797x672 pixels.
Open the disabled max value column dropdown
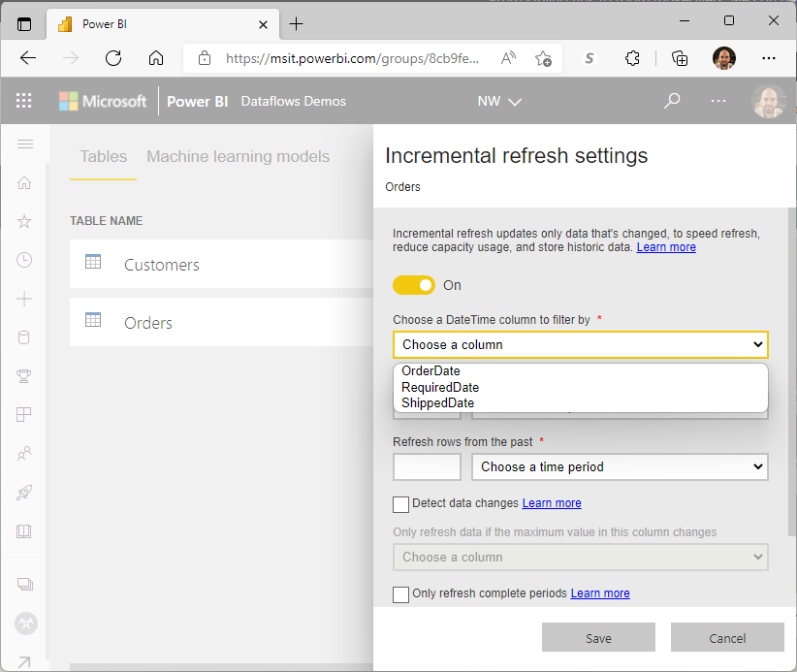tap(581, 558)
